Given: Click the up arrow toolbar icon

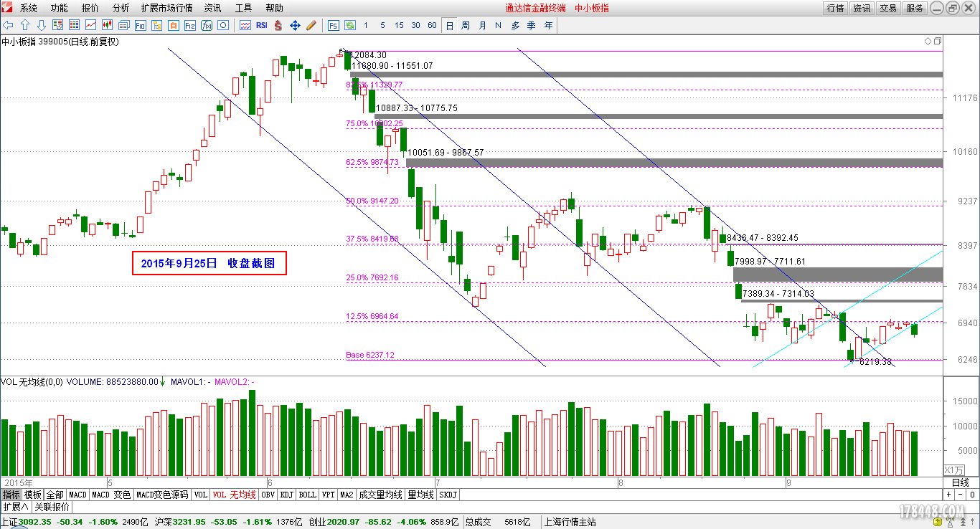Looking at the screenshot, I should [24, 25].
